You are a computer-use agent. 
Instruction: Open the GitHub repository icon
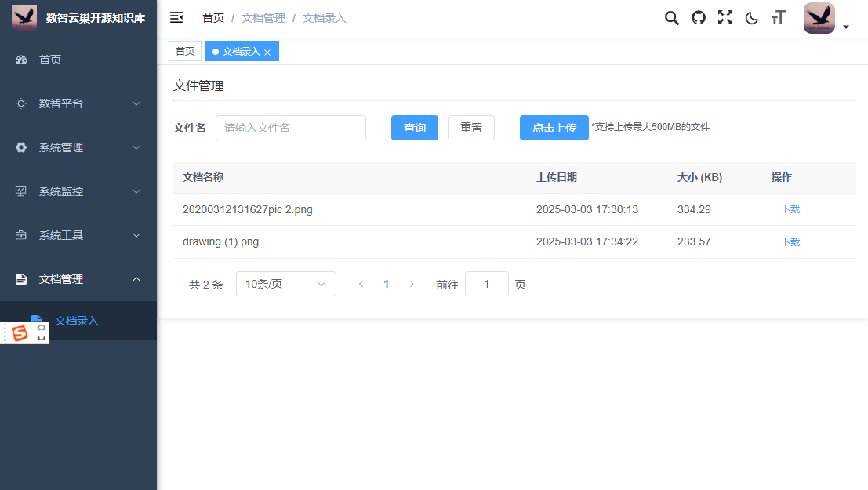[x=698, y=18]
